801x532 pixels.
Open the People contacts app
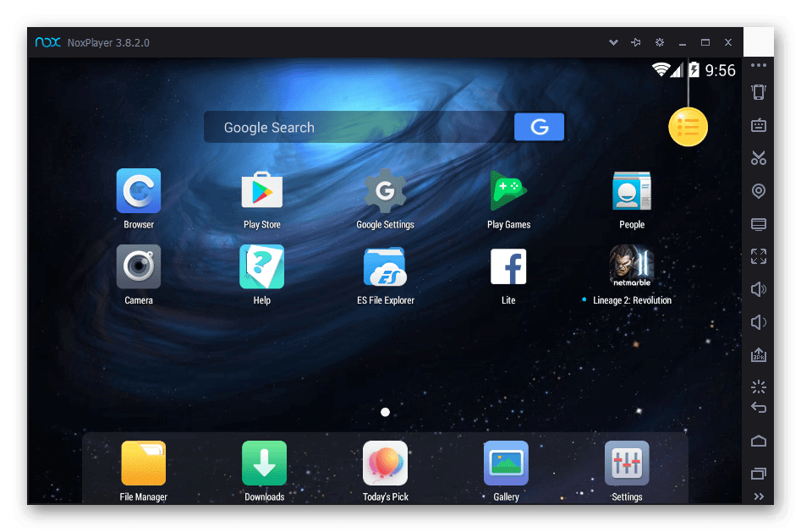[x=631, y=190]
